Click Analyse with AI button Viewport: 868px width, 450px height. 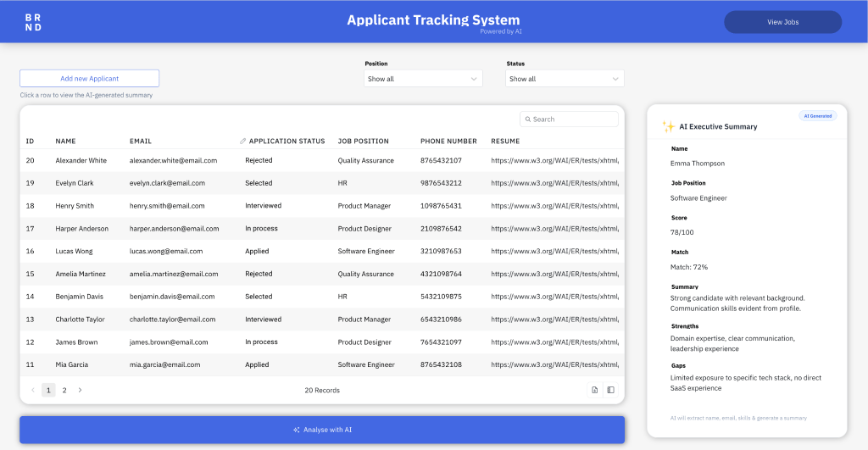[x=322, y=430]
